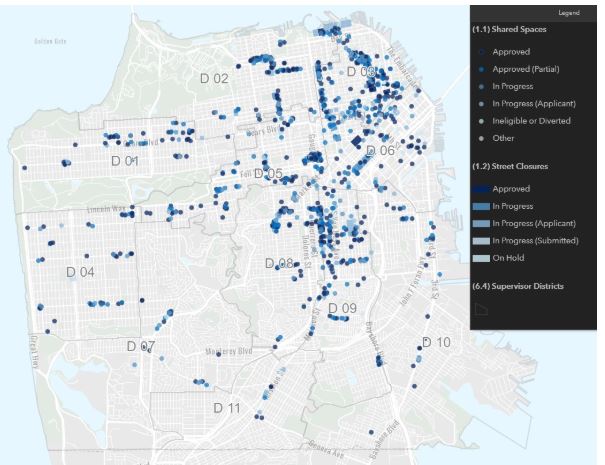605x465 pixels.
Task: Click the Other gray dot symbol
Action: 481,138
